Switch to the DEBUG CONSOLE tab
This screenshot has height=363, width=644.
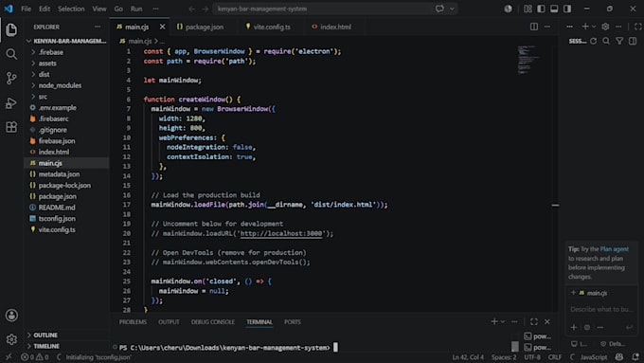tap(213, 322)
